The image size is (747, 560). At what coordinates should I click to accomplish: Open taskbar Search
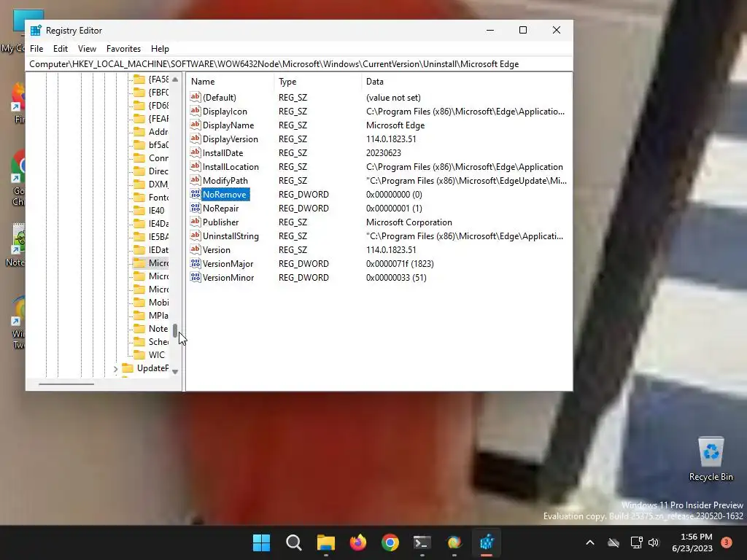293,542
